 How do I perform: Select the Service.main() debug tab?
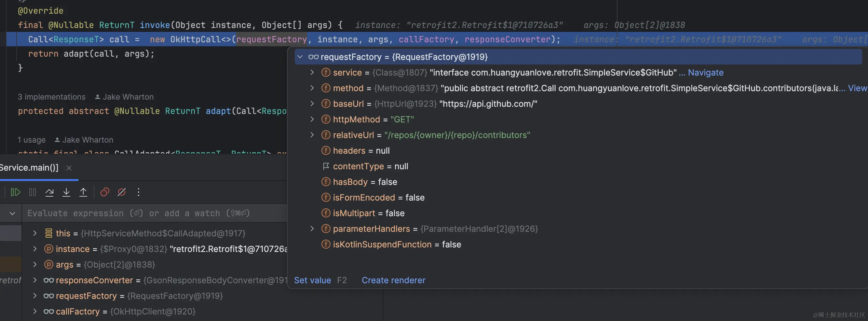pos(29,168)
